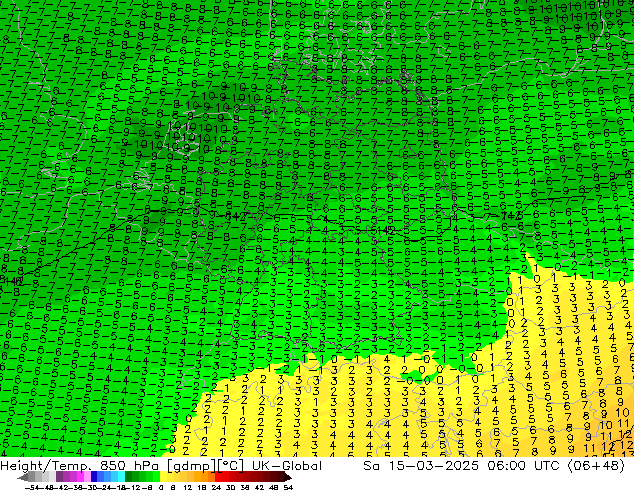This screenshot has height=490, width=634.
Task: Click the 'UK-Global' model name
Action: pos(287,466)
